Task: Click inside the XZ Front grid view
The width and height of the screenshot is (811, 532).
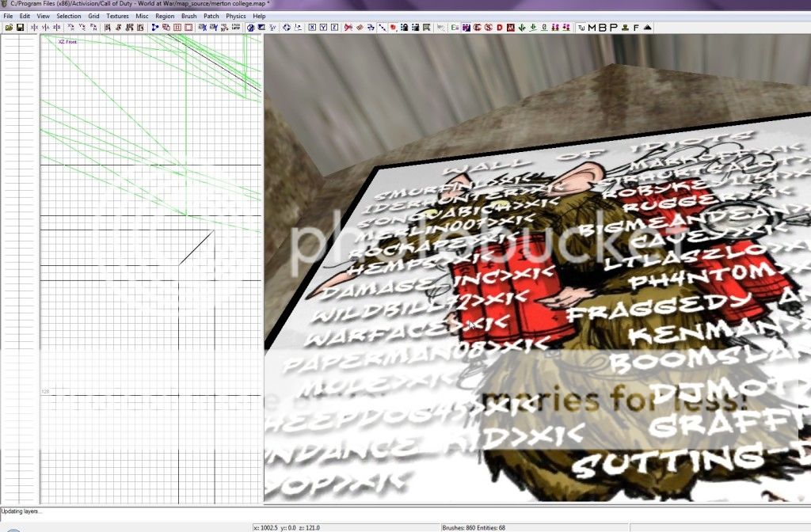Action: [150, 317]
